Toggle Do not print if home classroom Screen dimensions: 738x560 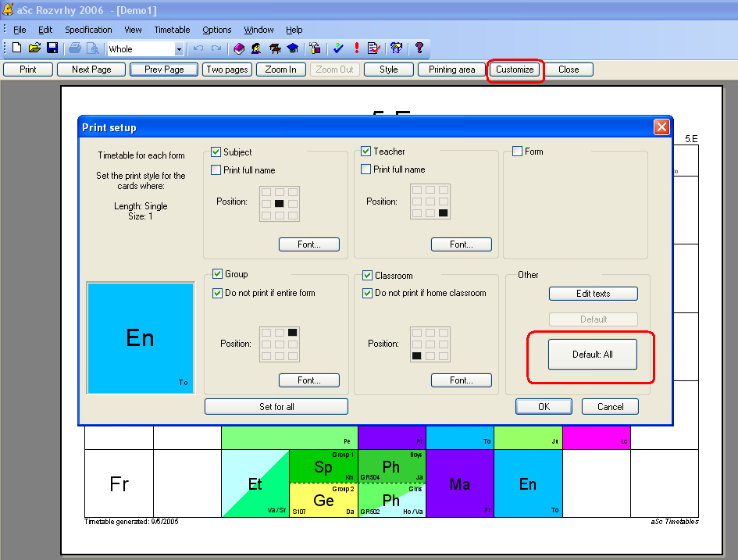click(368, 294)
